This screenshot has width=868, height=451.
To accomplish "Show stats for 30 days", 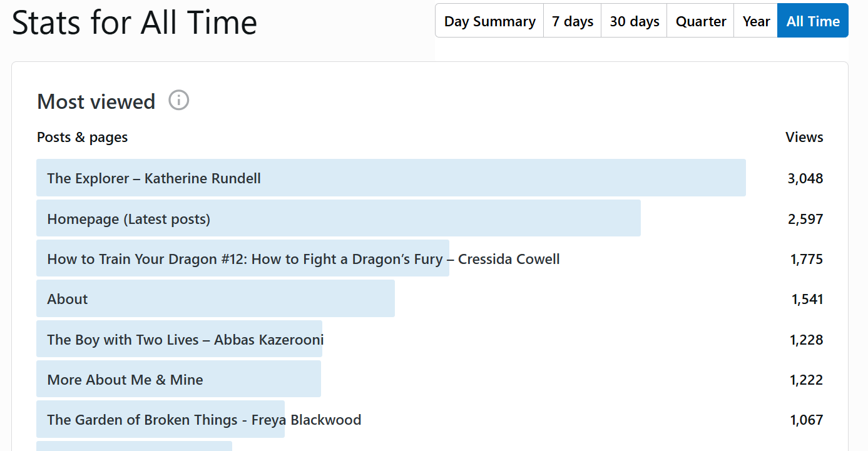I will click(x=634, y=21).
